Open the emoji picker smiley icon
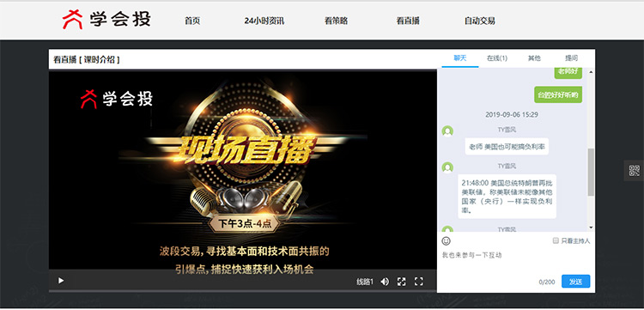 [446, 241]
